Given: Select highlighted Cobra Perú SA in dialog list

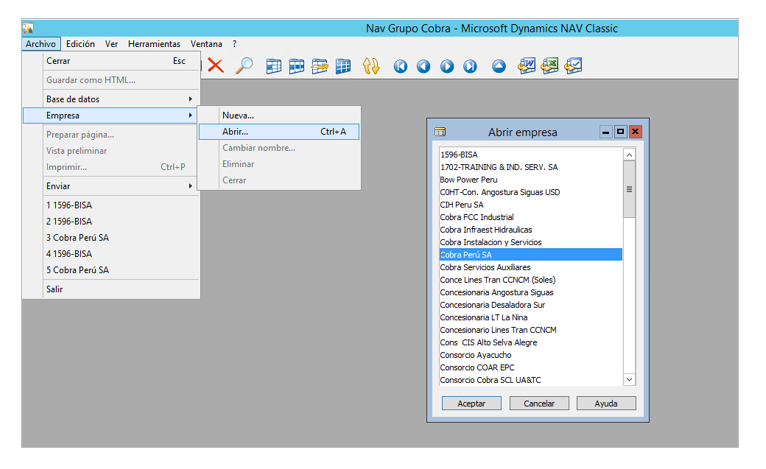Looking at the screenshot, I should tap(531, 255).
